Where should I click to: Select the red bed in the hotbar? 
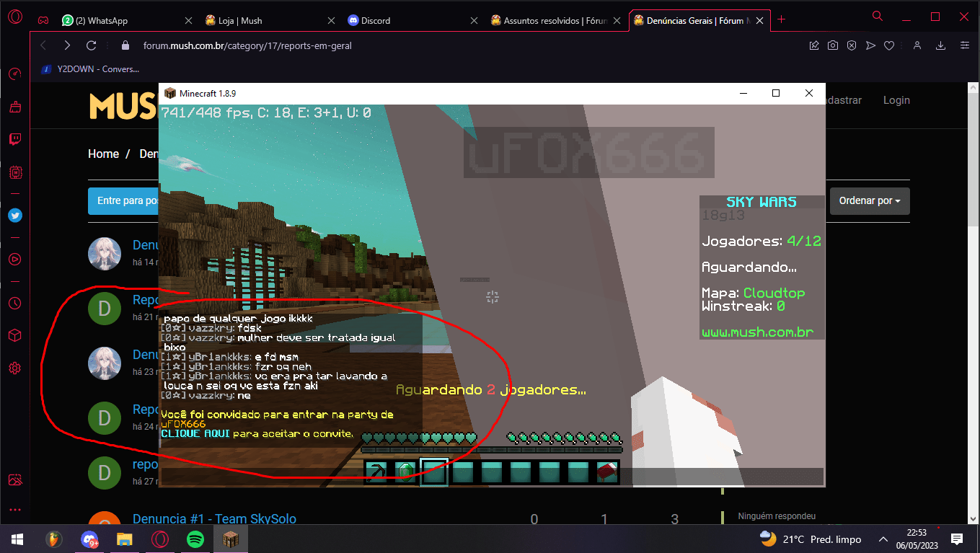(607, 472)
